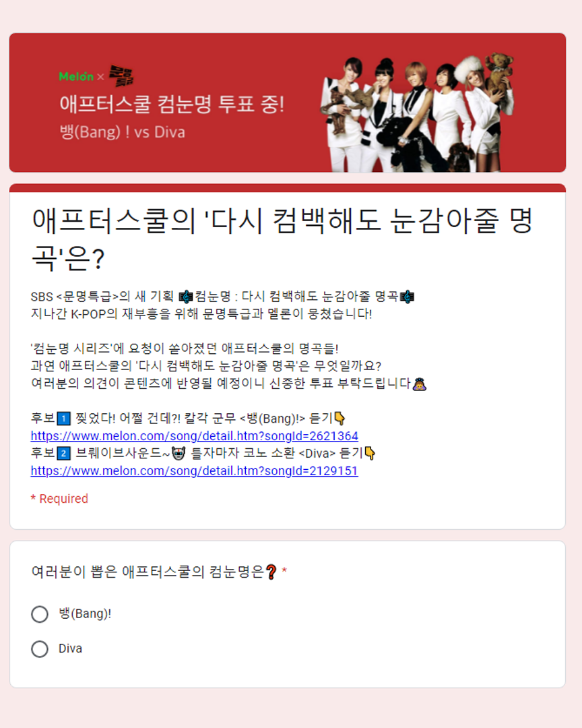Click the music note emoji before 컴눈명
This screenshot has height=728, width=582.
pos(186,296)
